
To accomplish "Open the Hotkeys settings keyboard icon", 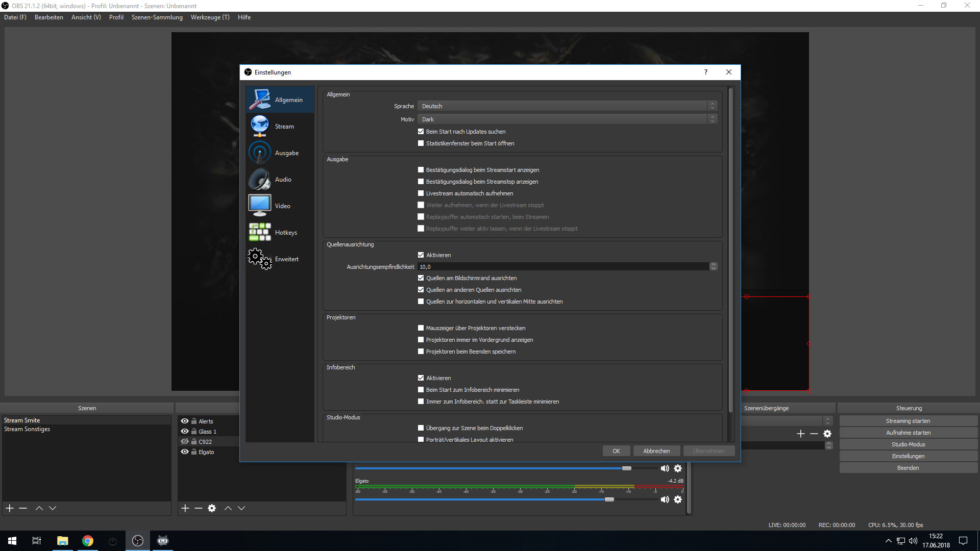I will click(x=260, y=232).
